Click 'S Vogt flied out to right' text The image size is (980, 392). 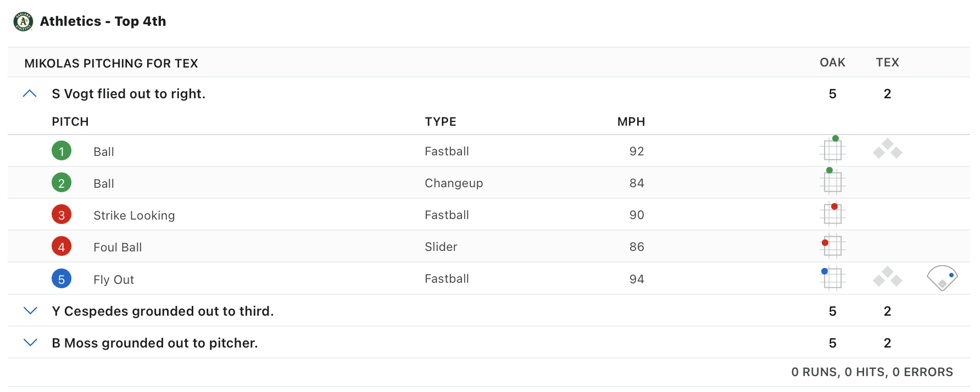(x=129, y=94)
